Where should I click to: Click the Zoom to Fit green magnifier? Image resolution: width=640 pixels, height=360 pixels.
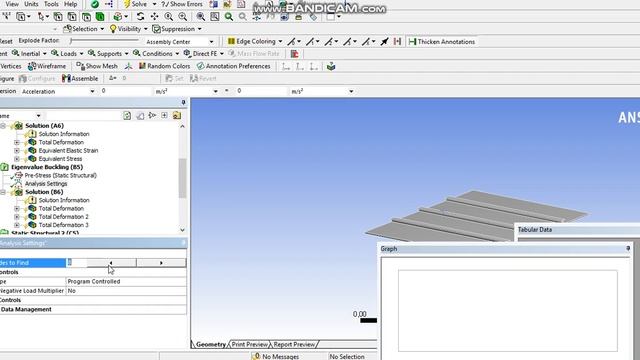229,16
